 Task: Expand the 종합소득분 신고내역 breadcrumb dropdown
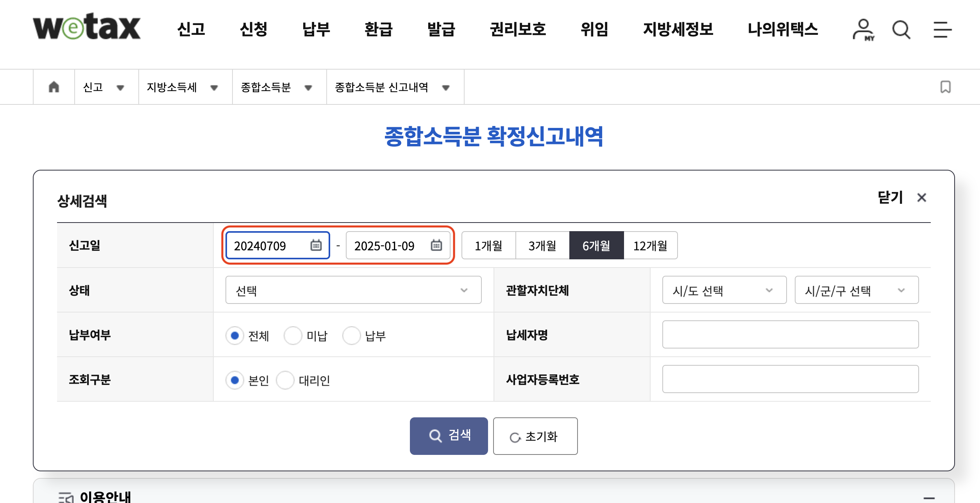point(445,88)
